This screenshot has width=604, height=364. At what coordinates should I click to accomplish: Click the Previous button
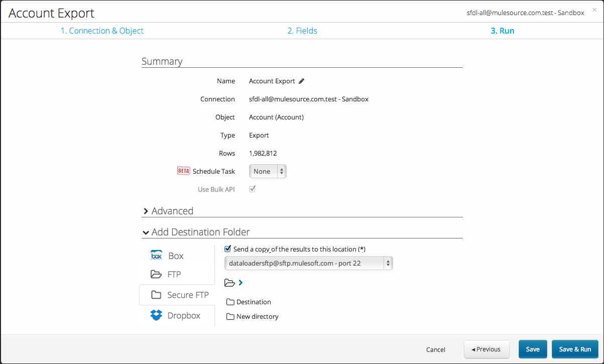pyautogui.click(x=486, y=349)
